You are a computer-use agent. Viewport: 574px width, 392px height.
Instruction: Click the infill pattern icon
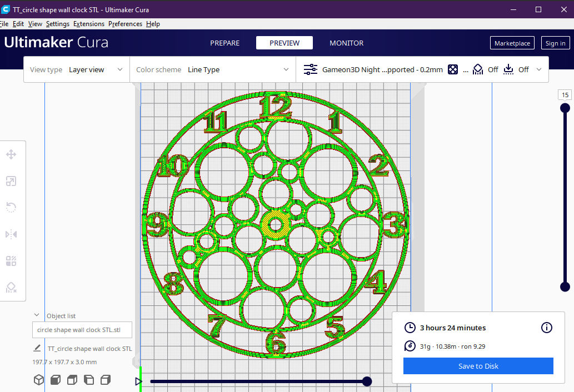453,69
